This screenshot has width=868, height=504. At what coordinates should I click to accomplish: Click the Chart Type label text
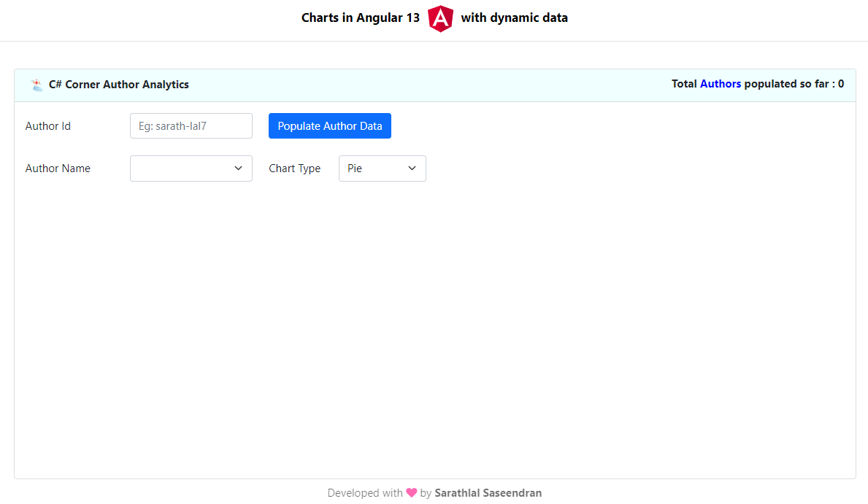pos(295,168)
